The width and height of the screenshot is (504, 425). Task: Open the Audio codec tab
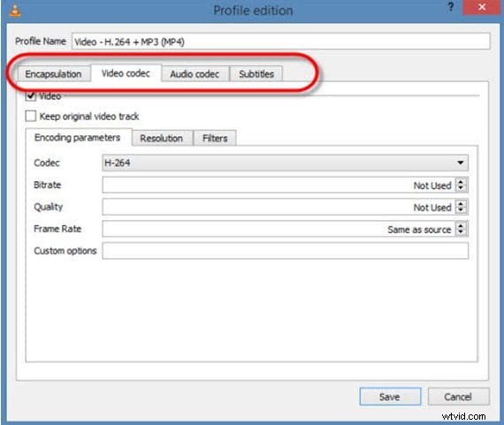195,74
